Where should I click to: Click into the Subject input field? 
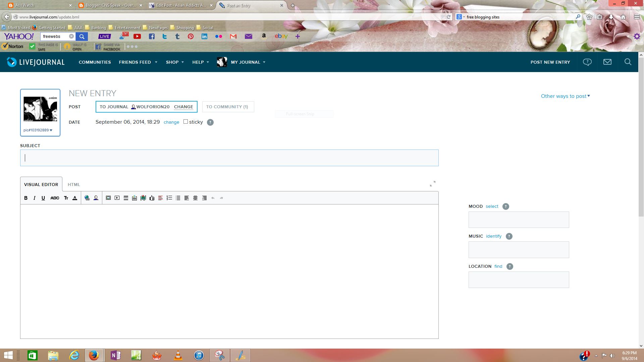(x=229, y=158)
